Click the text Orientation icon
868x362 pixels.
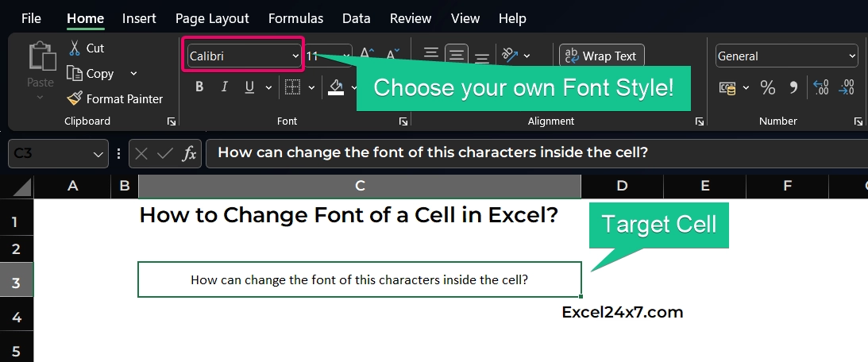pos(509,55)
